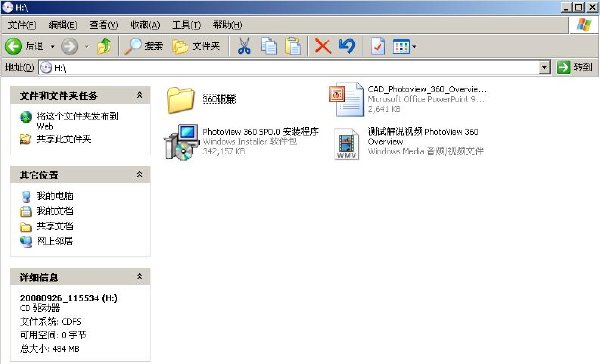Open the Views dropdown button

pyautogui.click(x=404, y=47)
